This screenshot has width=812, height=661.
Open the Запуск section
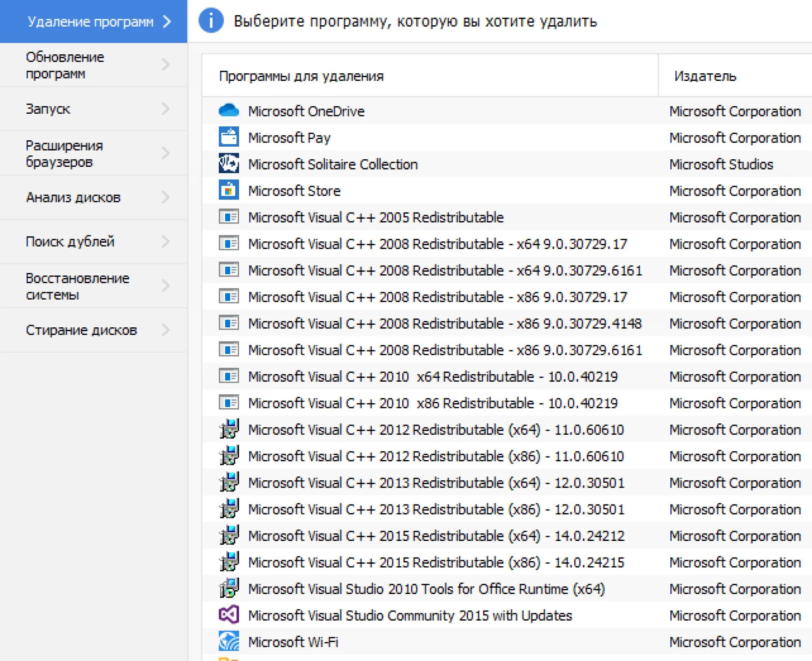[x=48, y=109]
